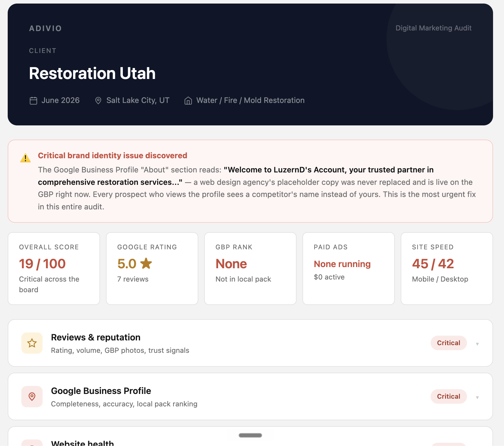Click the yellow warning triangle icon
The width and height of the screenshot is (504, 446).
(x=25, y=158)
